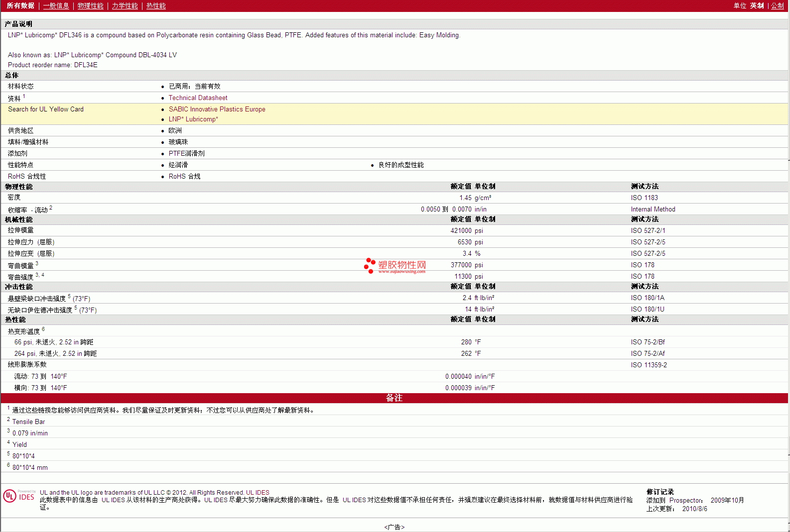The height and width of the screenshot is (532, 790).
Task: Click the 已商用: 当前有效 status
Action: pyautogui.click(x=194, y=87)
